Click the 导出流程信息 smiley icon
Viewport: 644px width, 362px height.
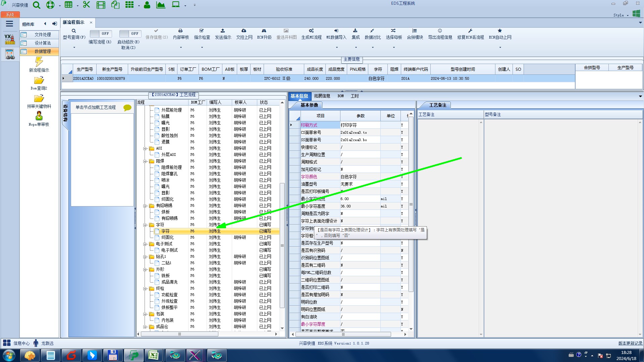point(440,31)
